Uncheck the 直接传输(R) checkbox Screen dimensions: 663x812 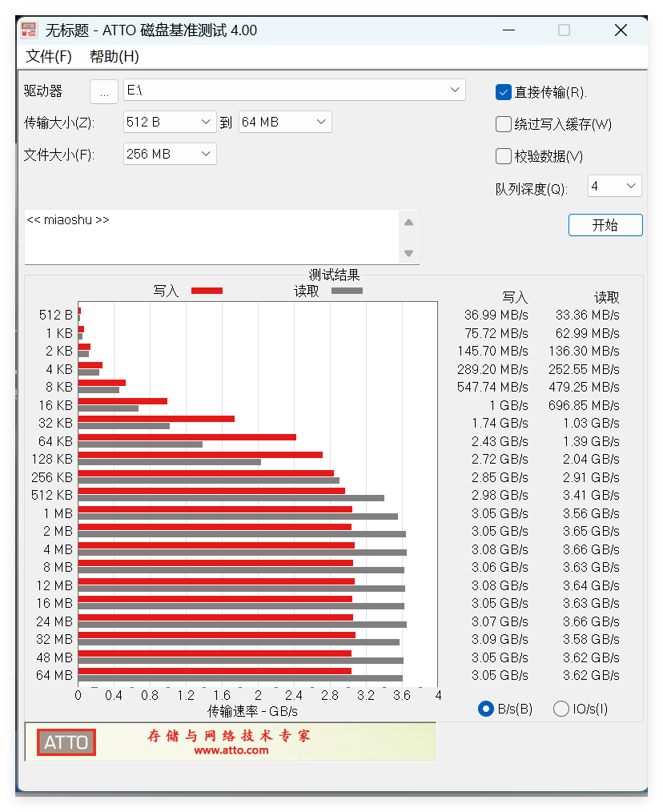click(504, 92)
